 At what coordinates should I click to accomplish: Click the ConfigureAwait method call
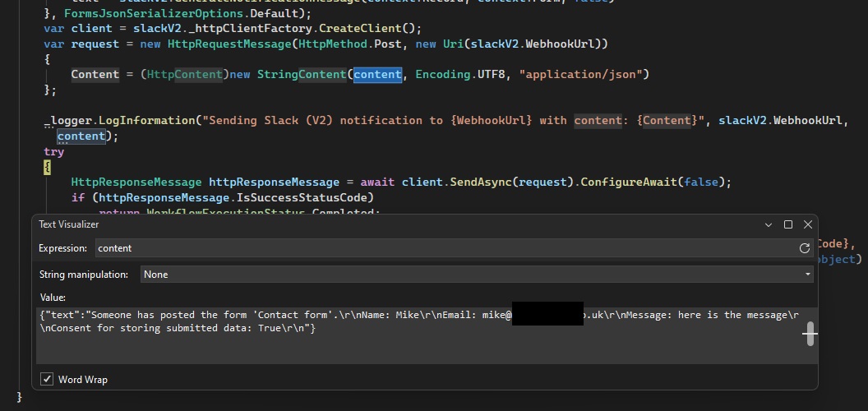tap(628, 182)
